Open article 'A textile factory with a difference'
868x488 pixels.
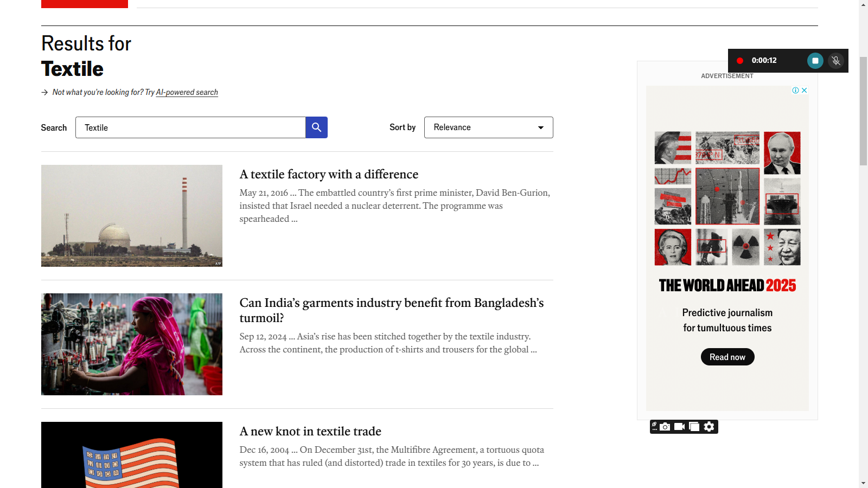pos(329,174)
